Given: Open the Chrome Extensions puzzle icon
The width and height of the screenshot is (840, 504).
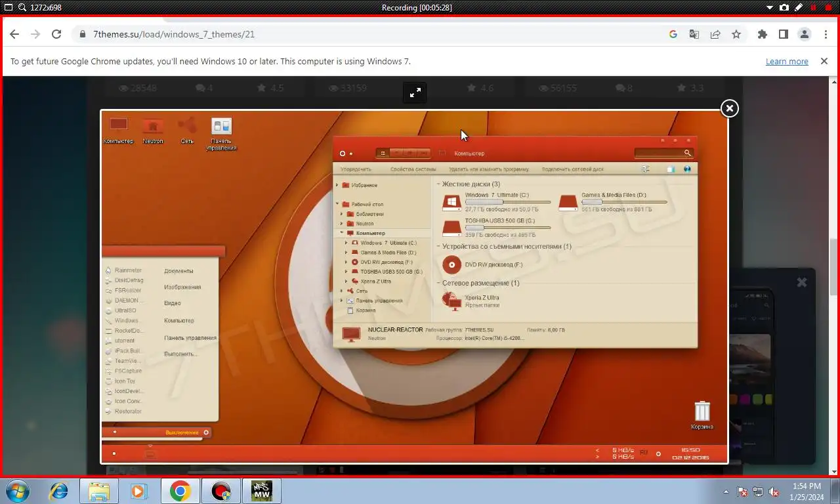Looking at the screenshot, I should tap(763, 34).
